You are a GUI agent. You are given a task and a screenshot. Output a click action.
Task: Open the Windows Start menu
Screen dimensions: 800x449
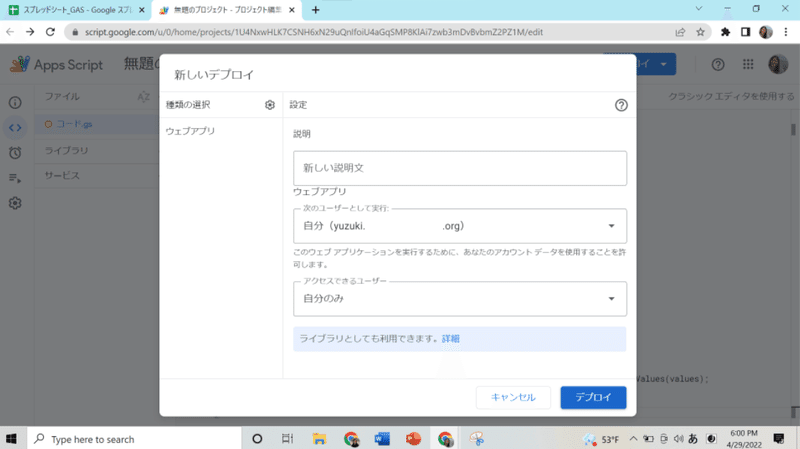pyautogui.click(x=11, y=439)
